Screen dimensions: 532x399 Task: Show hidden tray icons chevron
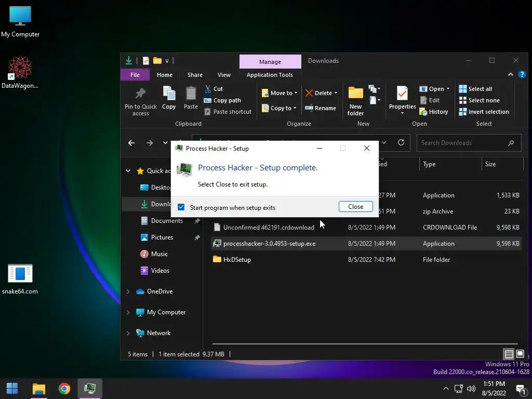[x=446, y=389]
